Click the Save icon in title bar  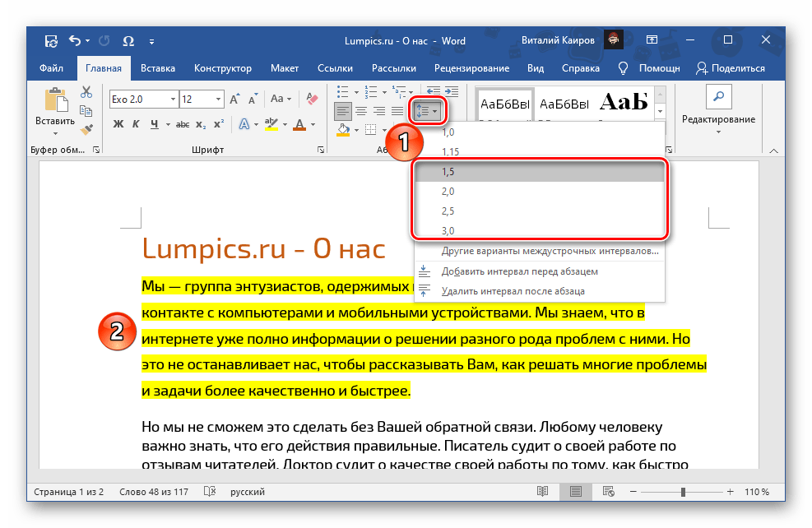tap(51, 41)
